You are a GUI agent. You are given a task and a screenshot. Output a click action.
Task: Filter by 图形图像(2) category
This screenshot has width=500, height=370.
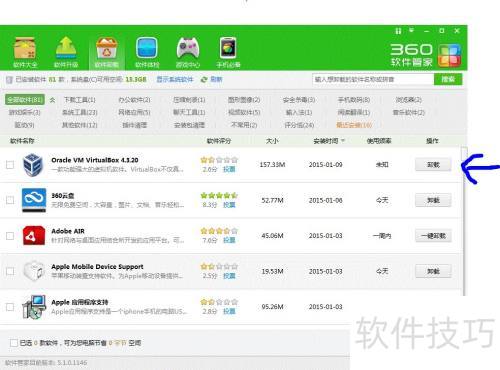click(x=244, y=100)
